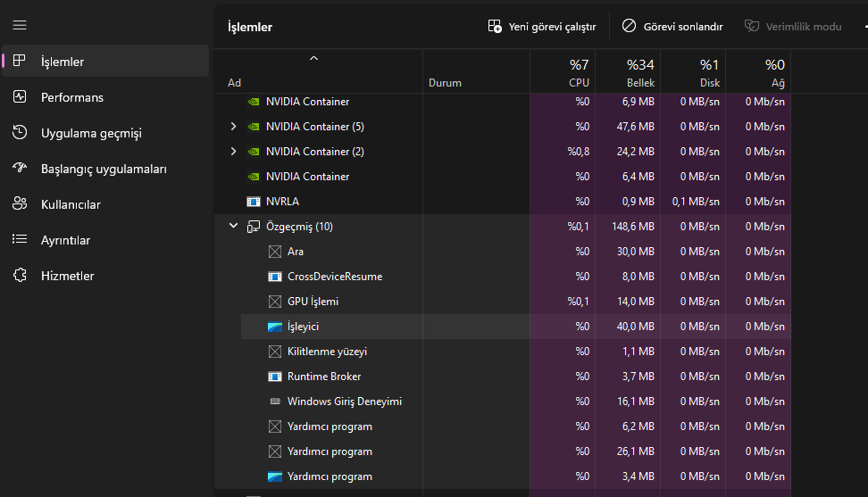The width and height of the screenshot is (868, 497).
Task: Expand the NVIDIA Container (5) group
Action: coord(234,127)
